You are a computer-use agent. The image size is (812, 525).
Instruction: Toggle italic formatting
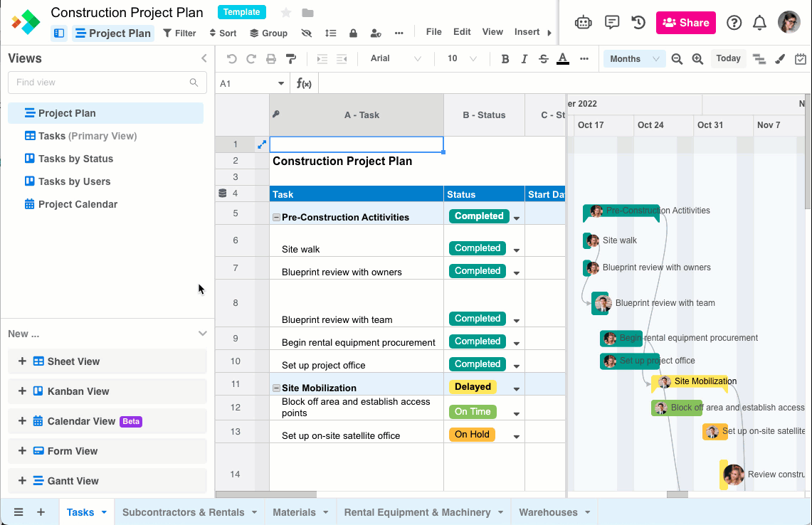click(x=524, y=59)
